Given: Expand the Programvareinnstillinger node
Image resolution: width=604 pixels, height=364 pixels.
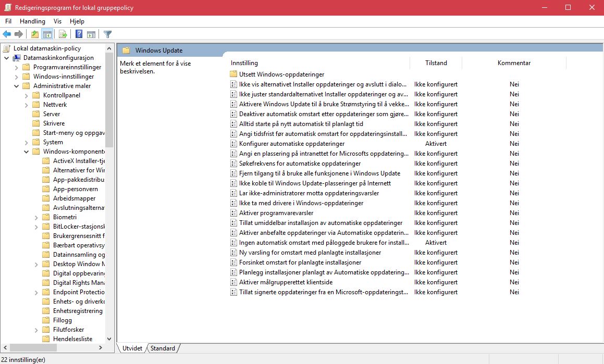Looking at the screenshot, I should [16, 67].
